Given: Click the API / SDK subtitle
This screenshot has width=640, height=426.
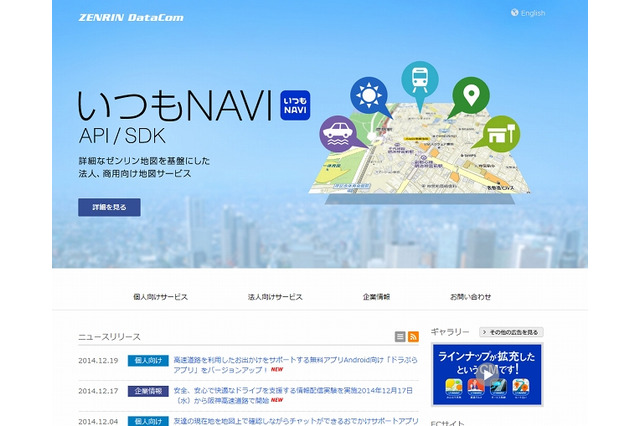Looking at the screenshot, I should [122, 135].
